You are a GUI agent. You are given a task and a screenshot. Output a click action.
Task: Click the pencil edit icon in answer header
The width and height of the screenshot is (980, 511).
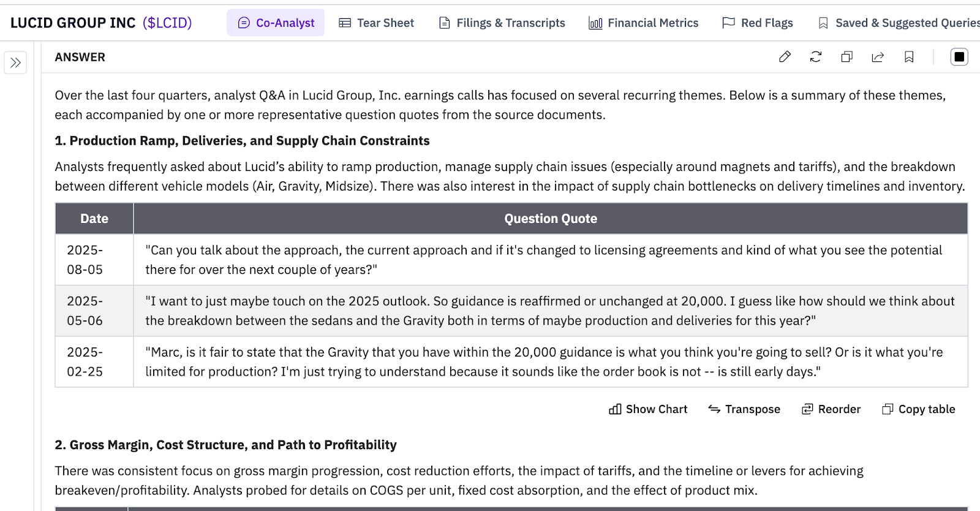click(x=785, y=57)
